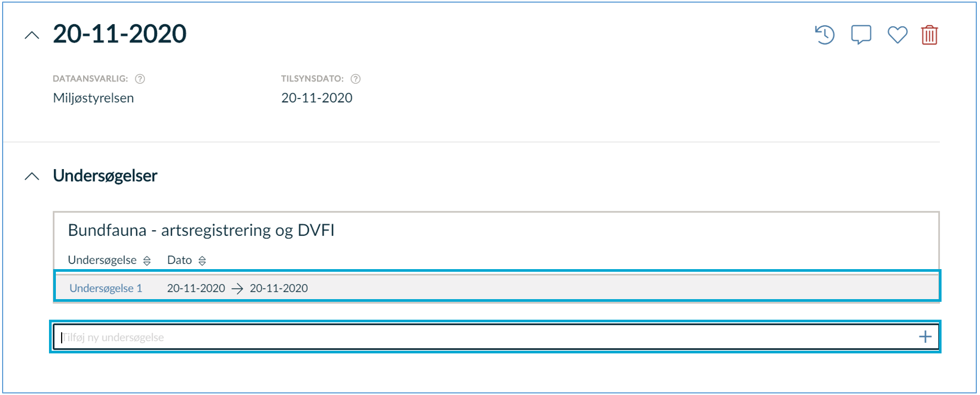Collapse the 20-11-2020 inspection section
The width and height of the screenshot is (980, 395).
pyautogui.click(x=32, y=35)
